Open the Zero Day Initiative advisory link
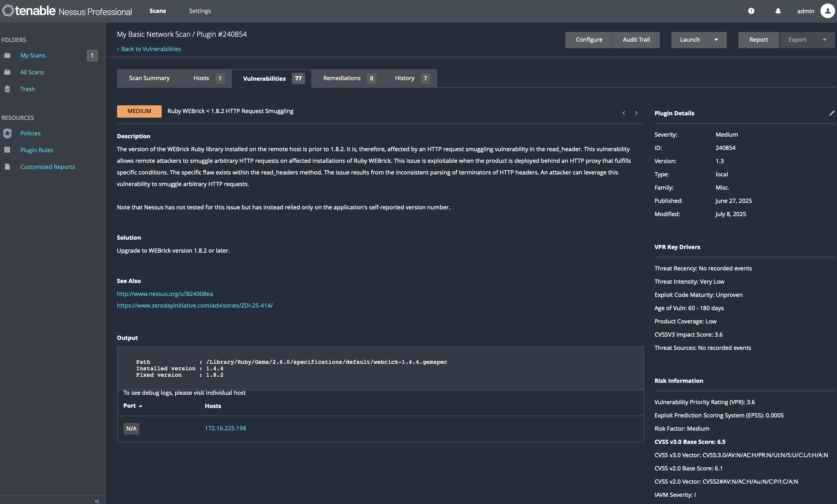 pos(195,305)
